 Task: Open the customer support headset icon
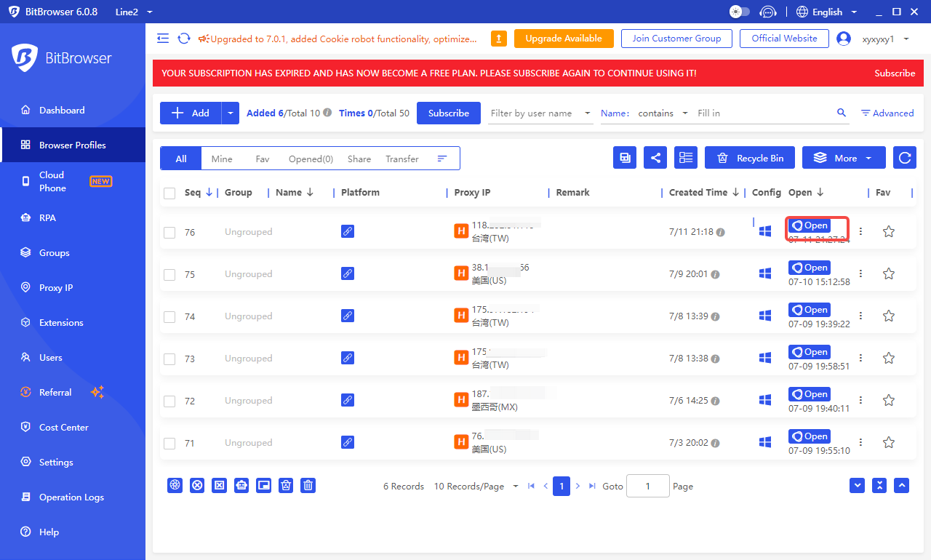pos(767,12)
